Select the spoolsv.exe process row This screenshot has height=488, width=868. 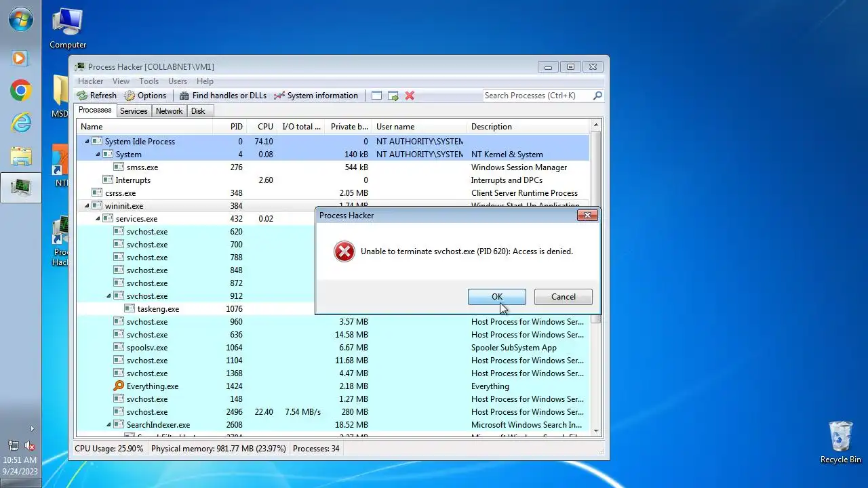[x=333, y=348]
